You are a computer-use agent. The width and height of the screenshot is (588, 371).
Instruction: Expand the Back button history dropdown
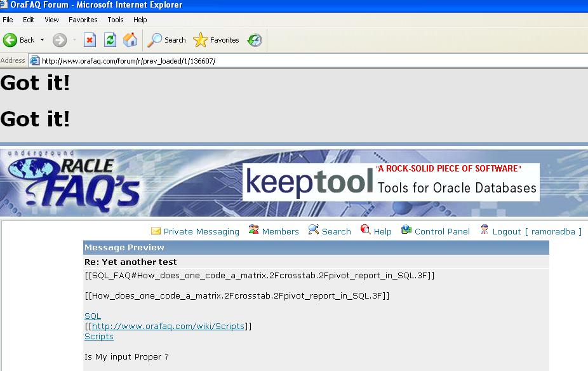[x=43, y=40]
